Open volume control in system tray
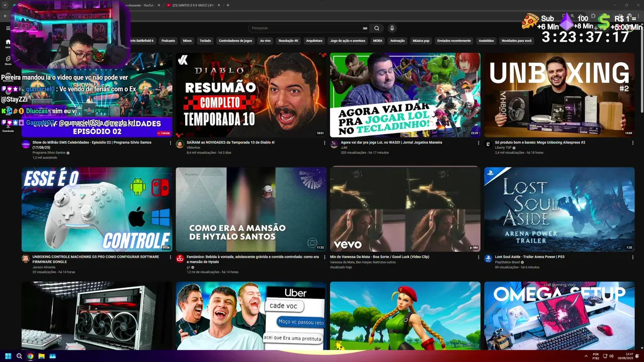Screen dimensions: 644x362 point(612,356)
